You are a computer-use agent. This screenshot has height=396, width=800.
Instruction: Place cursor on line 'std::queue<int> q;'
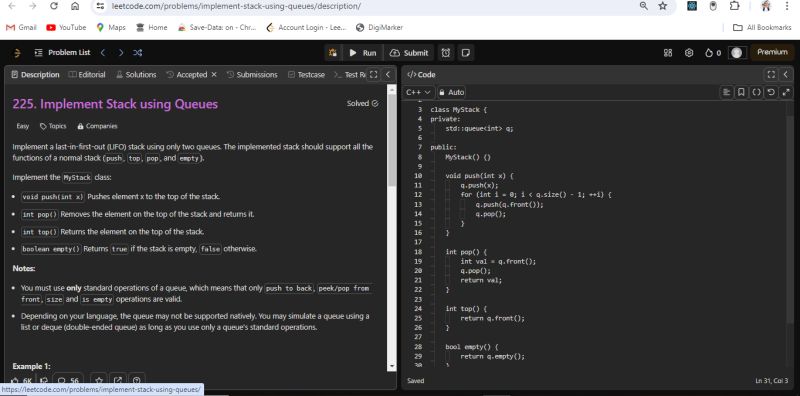[479, 129]
